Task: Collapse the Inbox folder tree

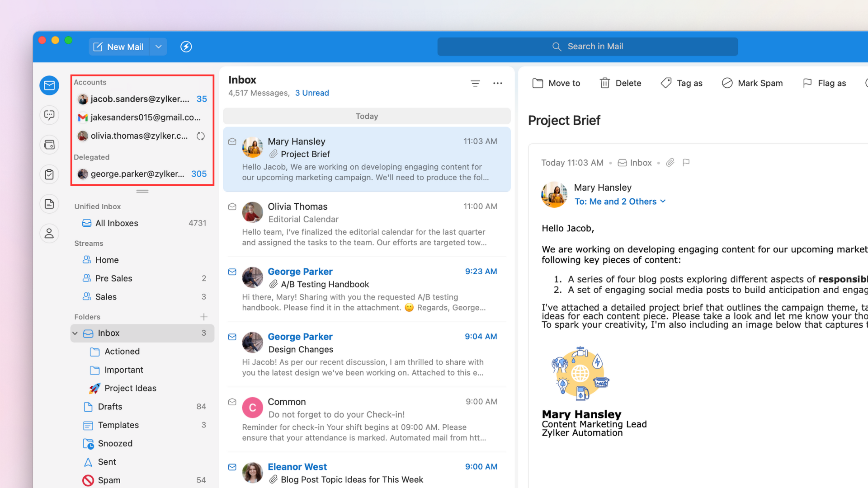Action: (x=75, y=333)
